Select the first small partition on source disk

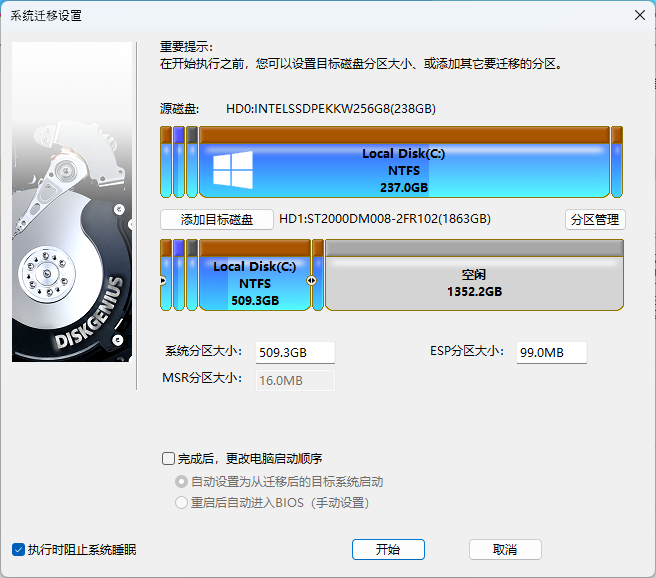point(166,162)
